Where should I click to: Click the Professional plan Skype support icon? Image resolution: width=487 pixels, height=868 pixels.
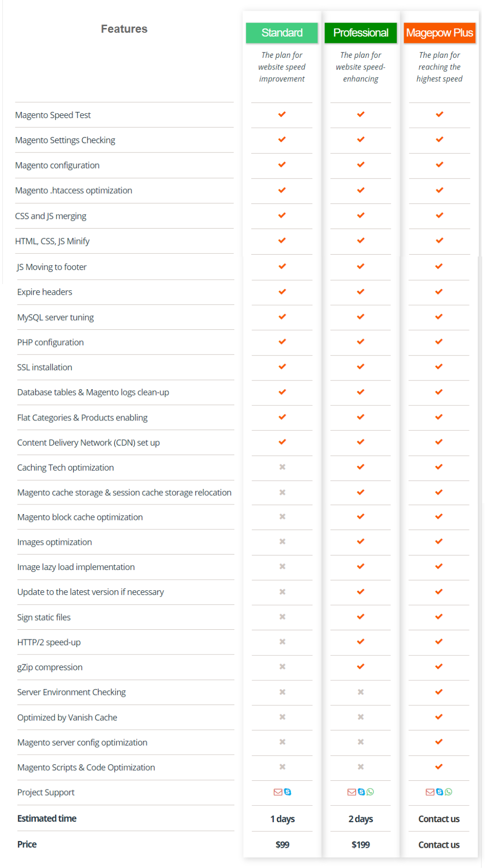tap(361, 792)
